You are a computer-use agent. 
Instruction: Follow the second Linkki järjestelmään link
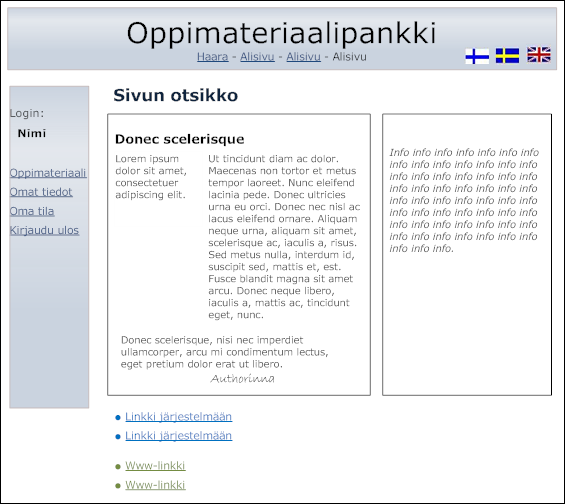[x=179, y=436]
